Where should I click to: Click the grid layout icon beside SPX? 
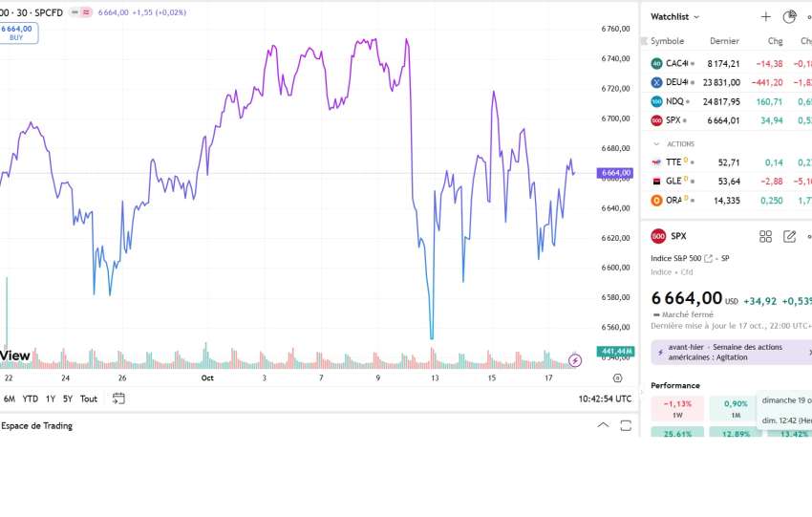(x=765, y=236)
